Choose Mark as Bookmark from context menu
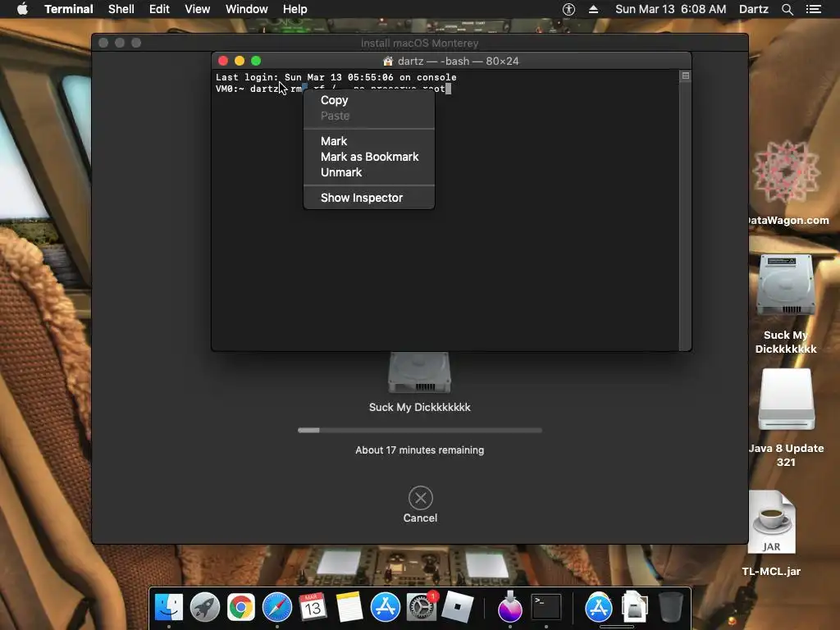Image resolution: width=840 pixels, height=630 pixels. (368, 157)
